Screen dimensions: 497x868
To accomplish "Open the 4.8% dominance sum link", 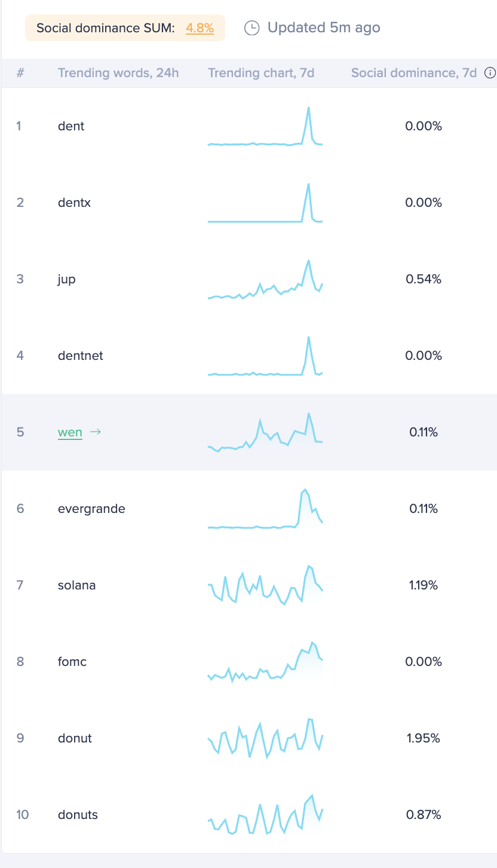I will [199, 27].
